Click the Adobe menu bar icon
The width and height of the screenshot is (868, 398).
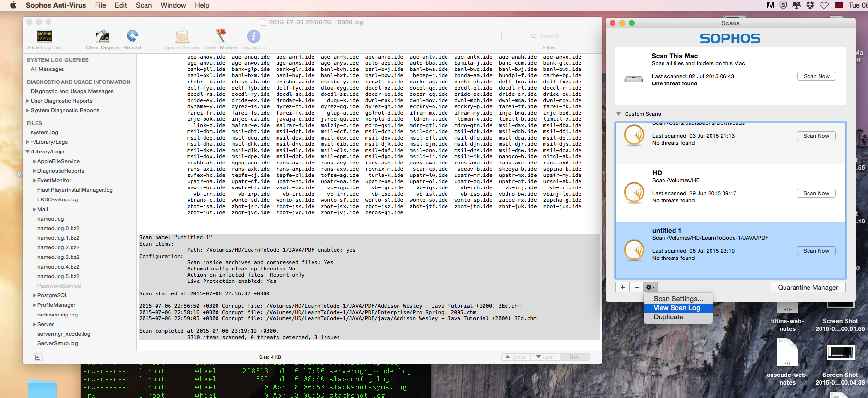771,5
